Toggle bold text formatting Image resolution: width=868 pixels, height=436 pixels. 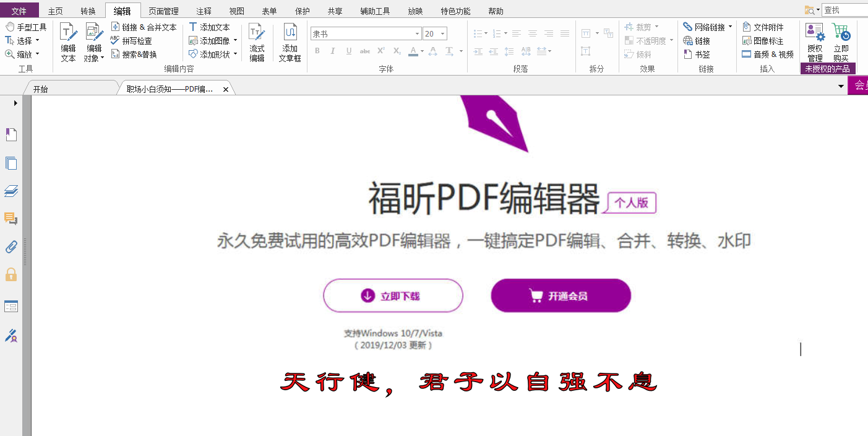[317, 51]
